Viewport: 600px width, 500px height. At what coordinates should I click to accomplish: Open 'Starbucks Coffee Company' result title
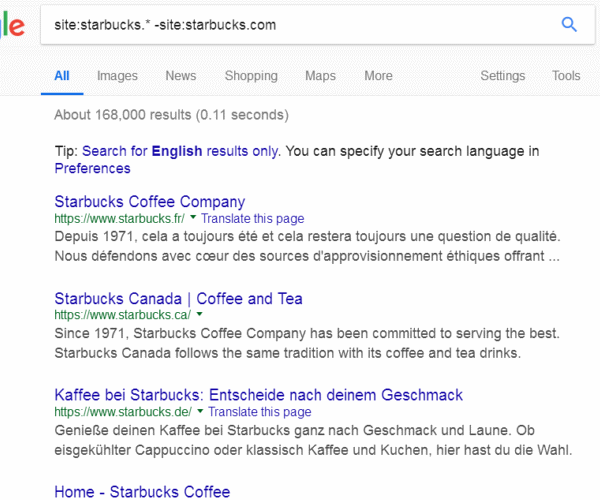tap(149, 202)
